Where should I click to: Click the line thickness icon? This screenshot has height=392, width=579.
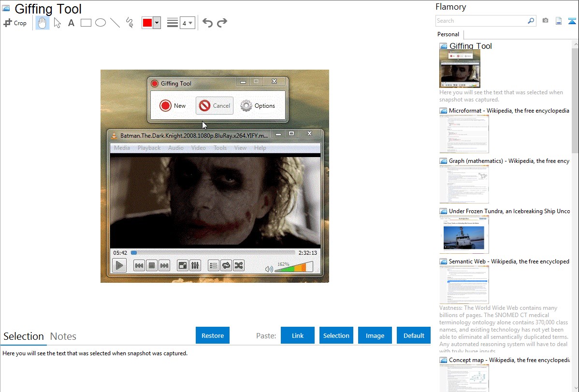172,23
